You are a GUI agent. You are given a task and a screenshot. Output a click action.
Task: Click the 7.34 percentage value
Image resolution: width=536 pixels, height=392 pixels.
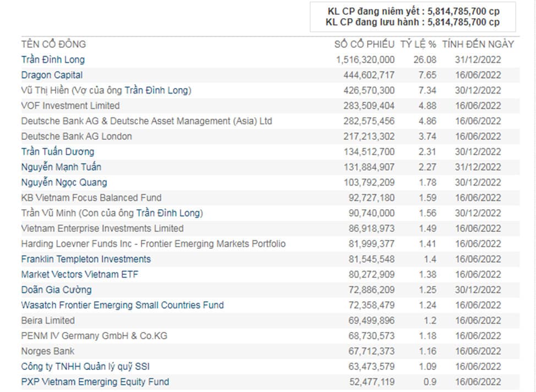click(427, 90)
